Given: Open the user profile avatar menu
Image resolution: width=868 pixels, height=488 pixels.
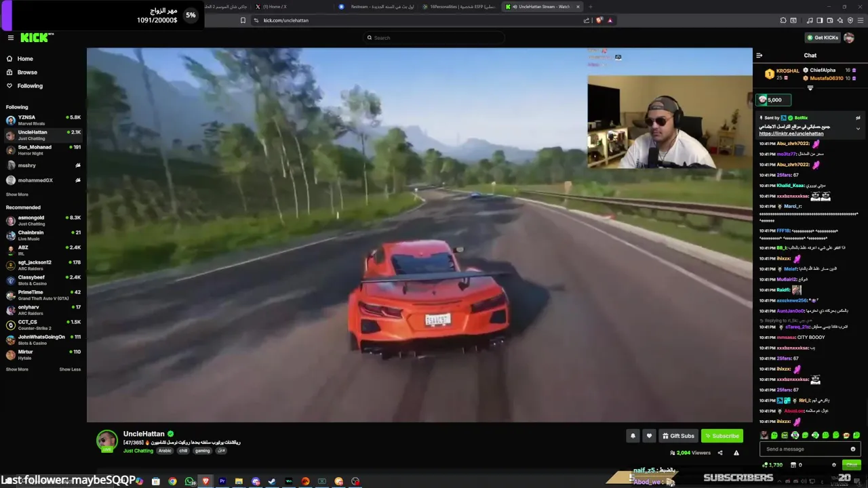Looking at the screenshot, I should tap(849, 38).
